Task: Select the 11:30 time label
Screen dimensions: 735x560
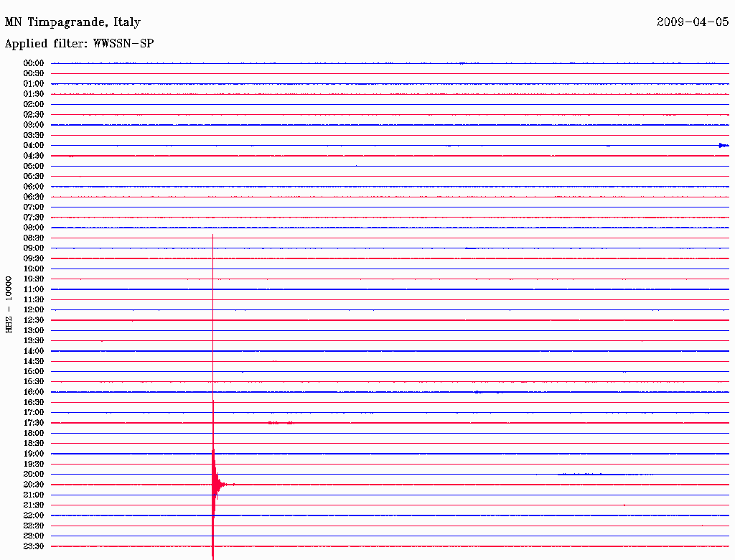Action: pos(34,299)
